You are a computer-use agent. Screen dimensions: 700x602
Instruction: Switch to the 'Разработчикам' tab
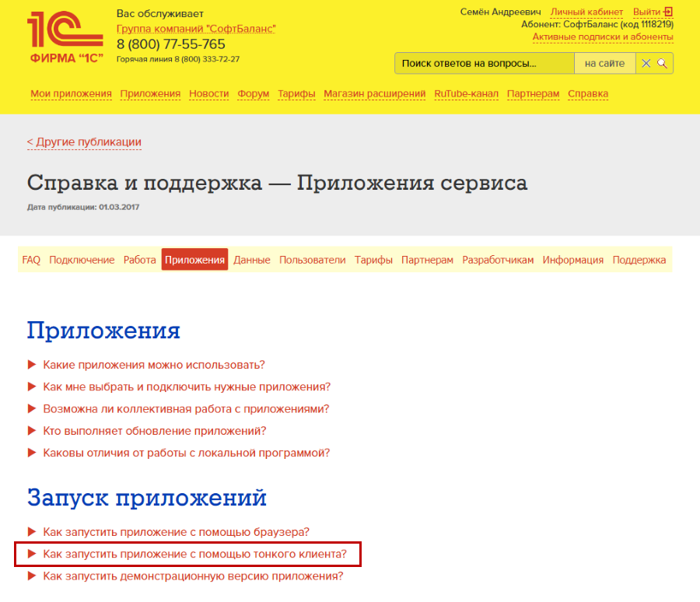pos(498,260)
